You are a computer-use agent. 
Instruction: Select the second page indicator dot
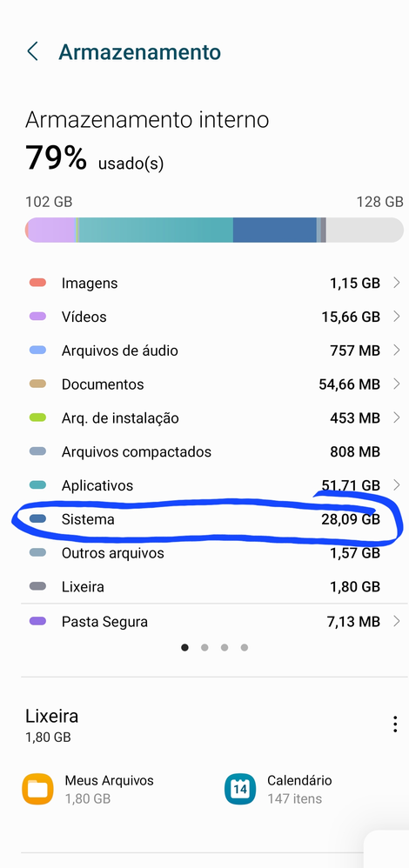(204, 647)
